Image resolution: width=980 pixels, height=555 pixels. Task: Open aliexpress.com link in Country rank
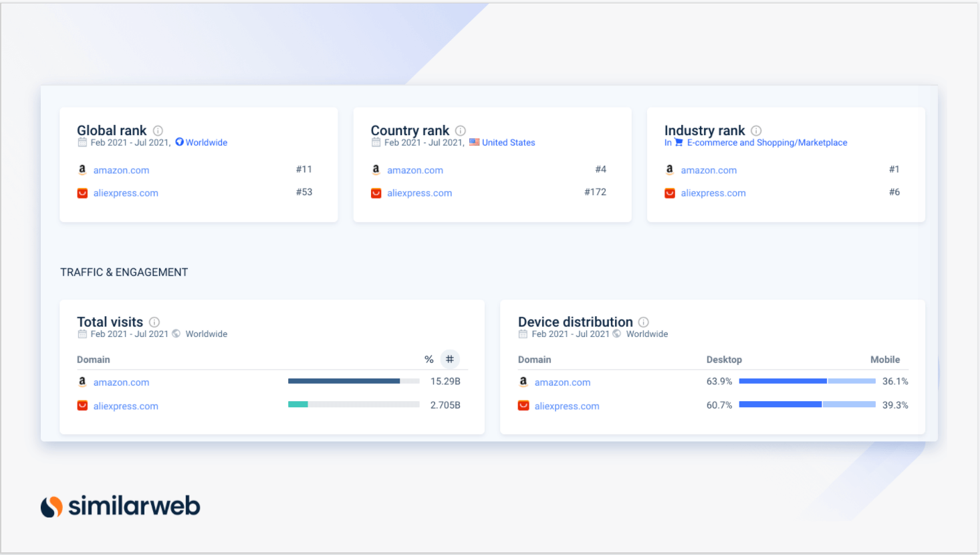coord(420,193)
